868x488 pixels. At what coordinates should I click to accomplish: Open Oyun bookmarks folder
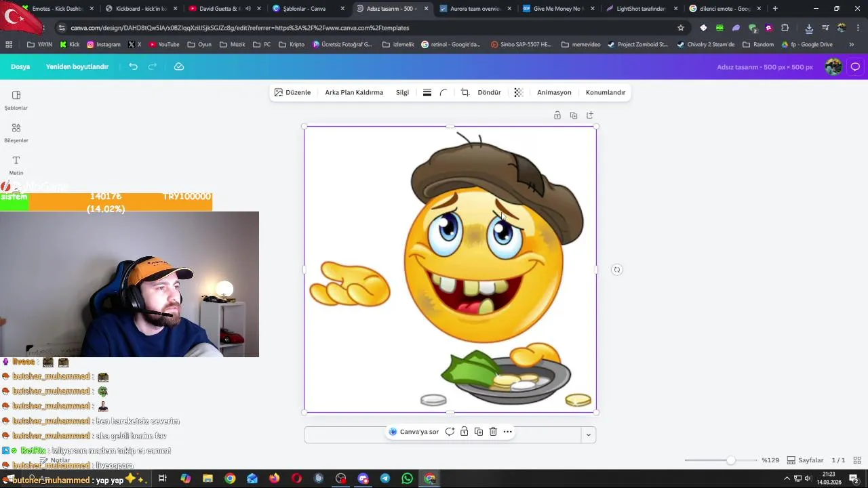tap(199, 44)
